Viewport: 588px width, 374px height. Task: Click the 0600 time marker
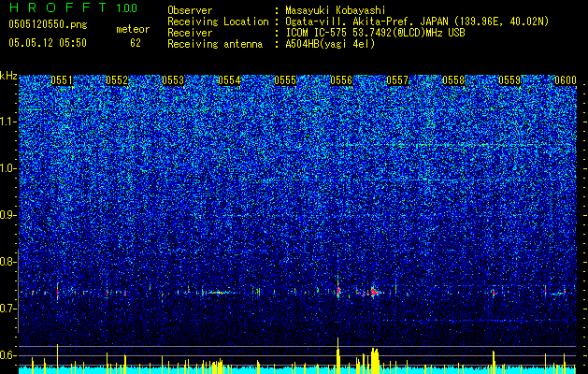pos(566,80)
